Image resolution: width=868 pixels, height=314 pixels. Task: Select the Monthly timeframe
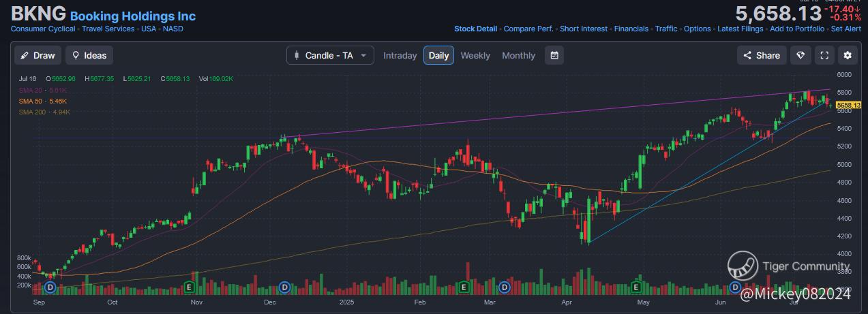click(518, 55)
